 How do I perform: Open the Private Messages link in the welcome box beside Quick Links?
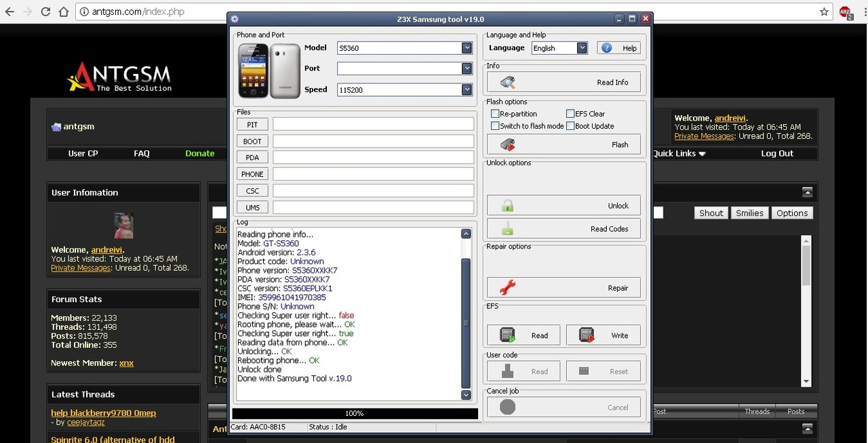click(704, 136)
